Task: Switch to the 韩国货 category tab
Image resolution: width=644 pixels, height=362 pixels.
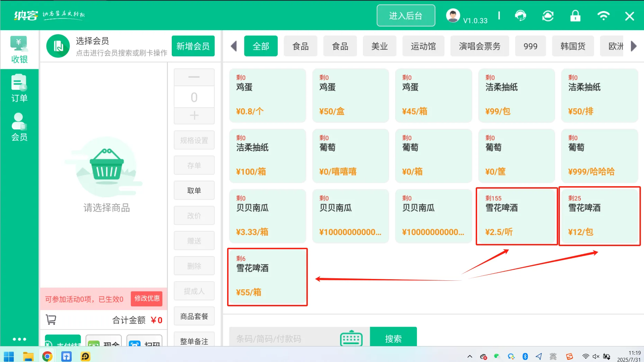Action: pyautogui.click(x=573, y=46)
